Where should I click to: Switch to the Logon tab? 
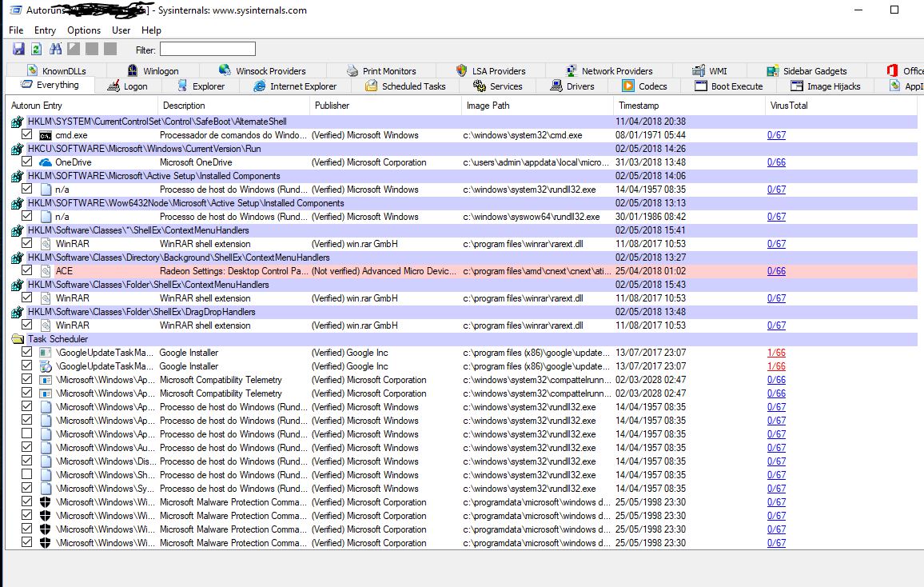click(128, 86)
